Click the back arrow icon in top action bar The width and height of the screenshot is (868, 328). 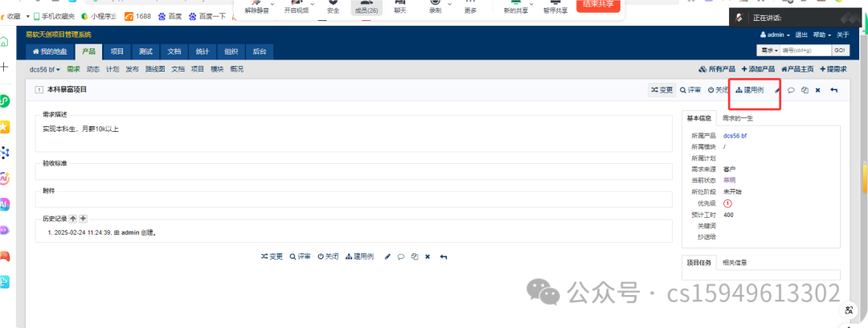833,90
